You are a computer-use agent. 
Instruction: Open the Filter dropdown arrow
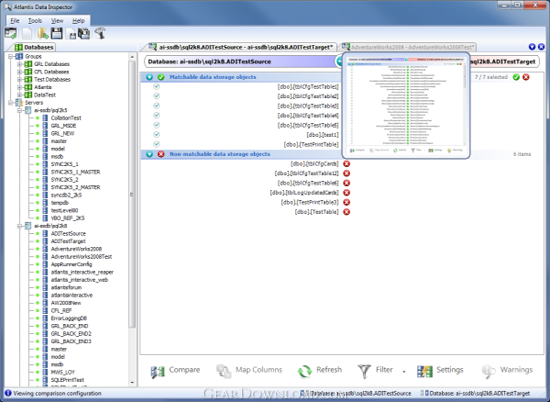(404, 371)
